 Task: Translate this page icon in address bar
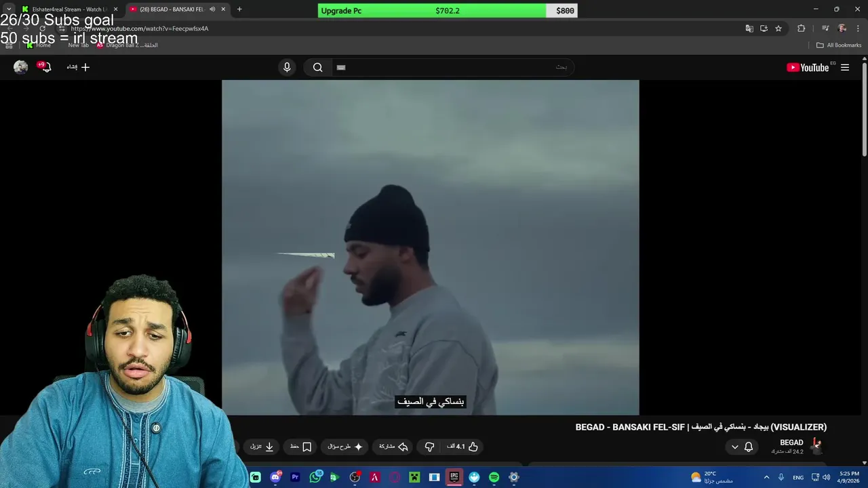(x=749, y=28)
